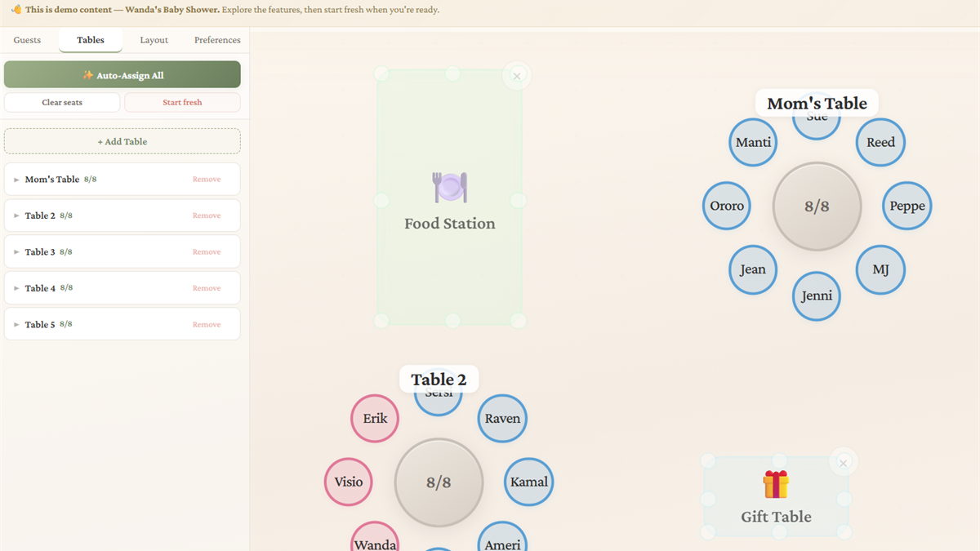Click the Auto-Assign All button
Screen dimensions: 980x551
tap(122, 74)
